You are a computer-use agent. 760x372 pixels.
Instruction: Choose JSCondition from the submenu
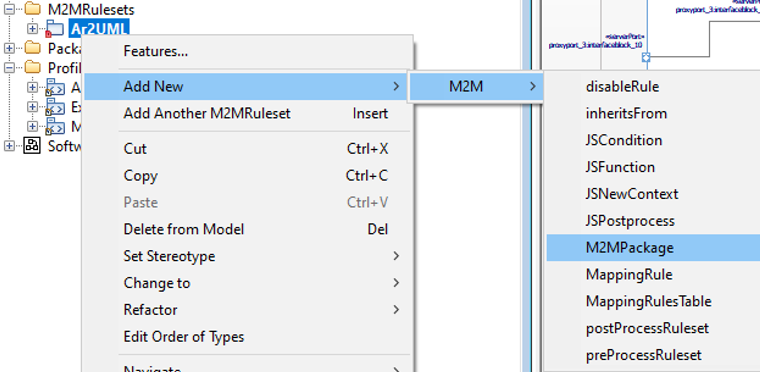624,140
